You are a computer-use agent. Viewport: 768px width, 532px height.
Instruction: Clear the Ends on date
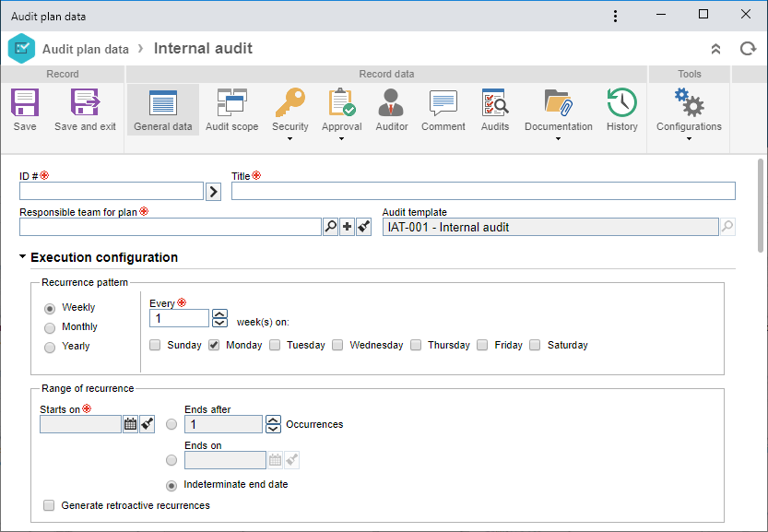pos(292,460)
